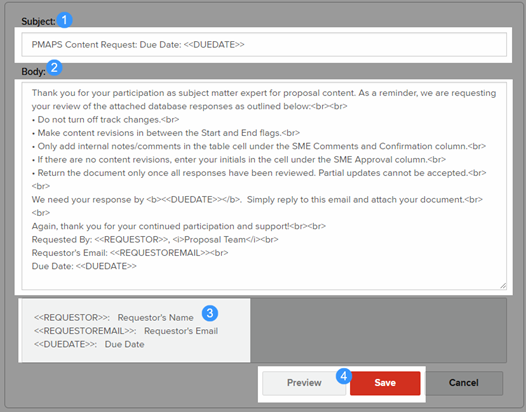Click the <<DUEDATE>> placeholder in legend
The height and width of the screenshot is (412, 526).
point(65,344)
